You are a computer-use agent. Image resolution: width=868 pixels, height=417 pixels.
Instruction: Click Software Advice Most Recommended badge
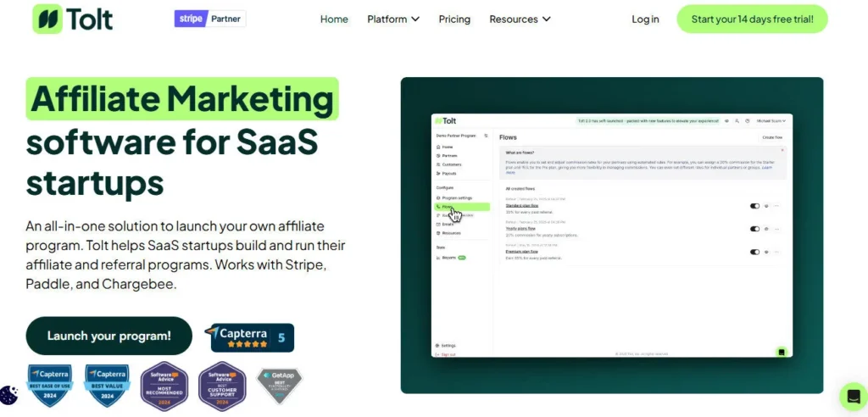coord(164,386)
